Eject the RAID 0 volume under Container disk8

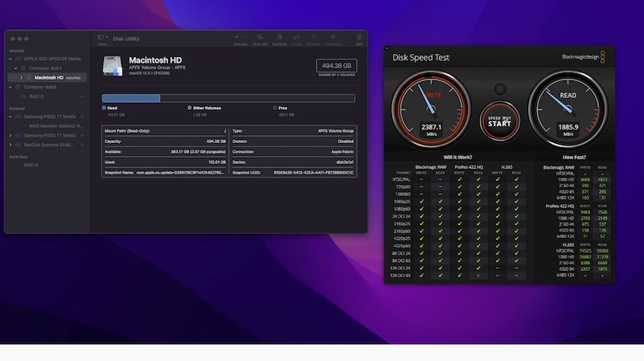pyautogui.click(x=82, y=96)
